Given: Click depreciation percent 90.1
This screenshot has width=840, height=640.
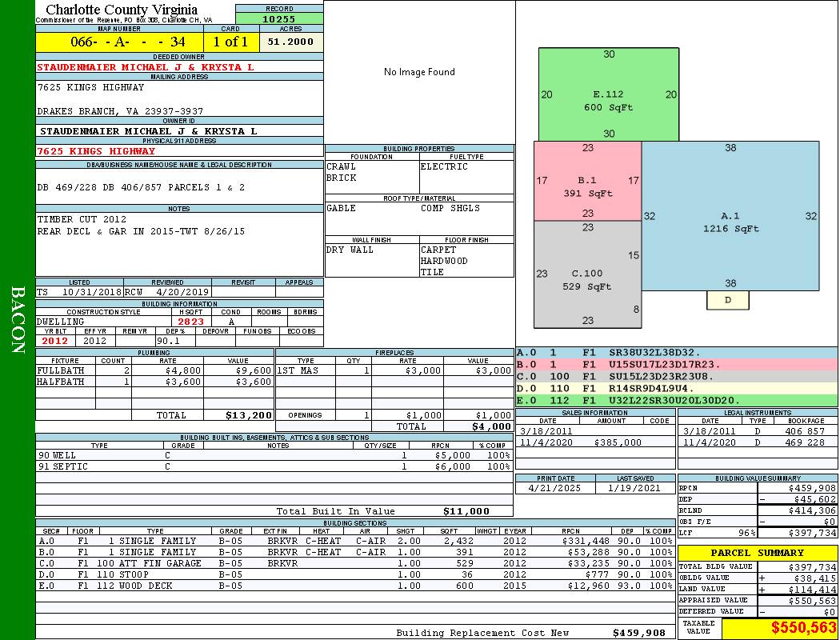Looking at the screenshot, I should [168, 341].
